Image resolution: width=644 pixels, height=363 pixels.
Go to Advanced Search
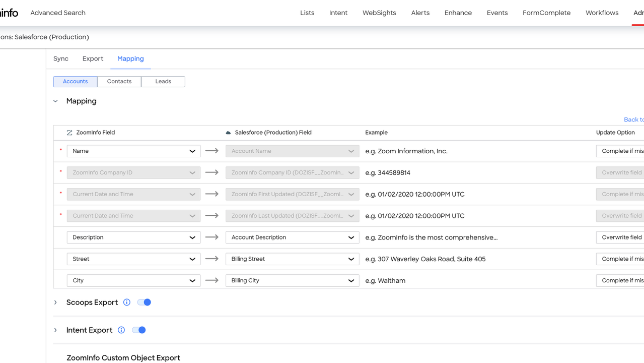tap(58, 13)
